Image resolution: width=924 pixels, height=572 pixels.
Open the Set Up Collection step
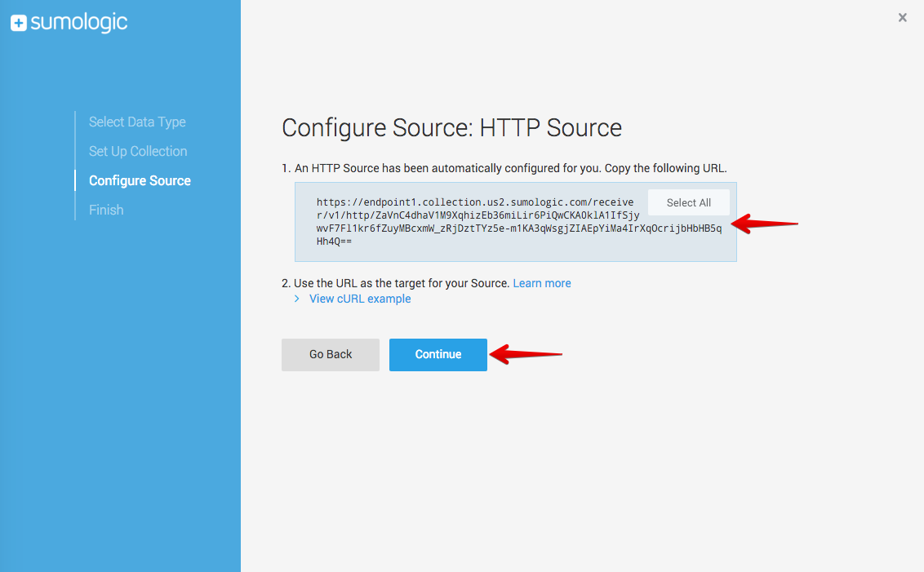pyautogui.click(x=138, y=152)
